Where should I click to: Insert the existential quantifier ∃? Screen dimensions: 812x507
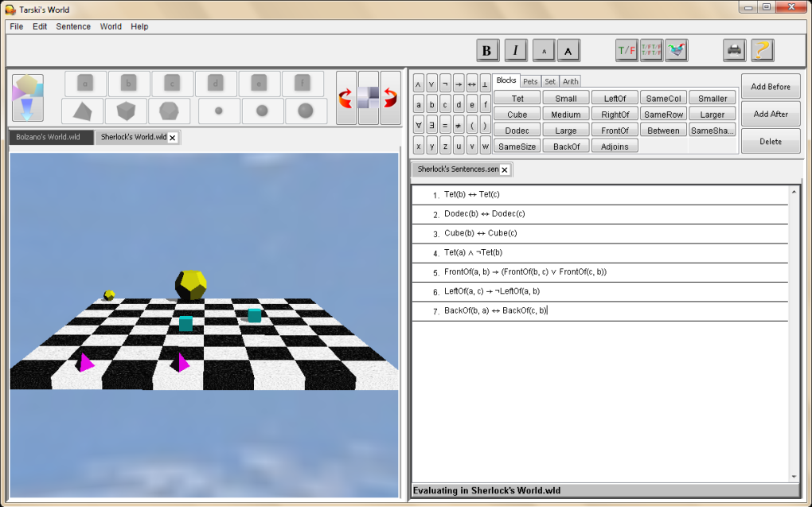[432, 125]
